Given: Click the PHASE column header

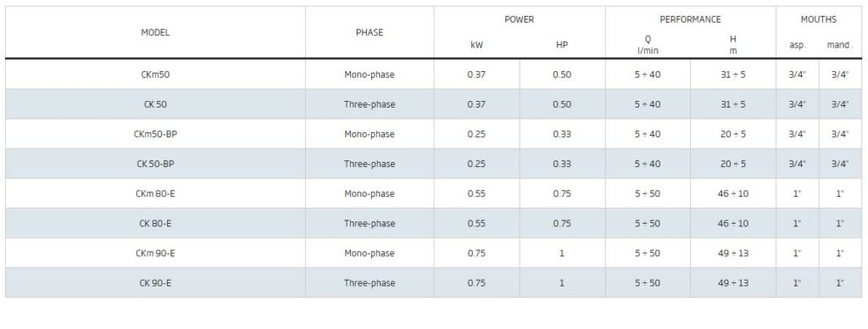Looking at the screenshot, I should (x=370, y=33).
